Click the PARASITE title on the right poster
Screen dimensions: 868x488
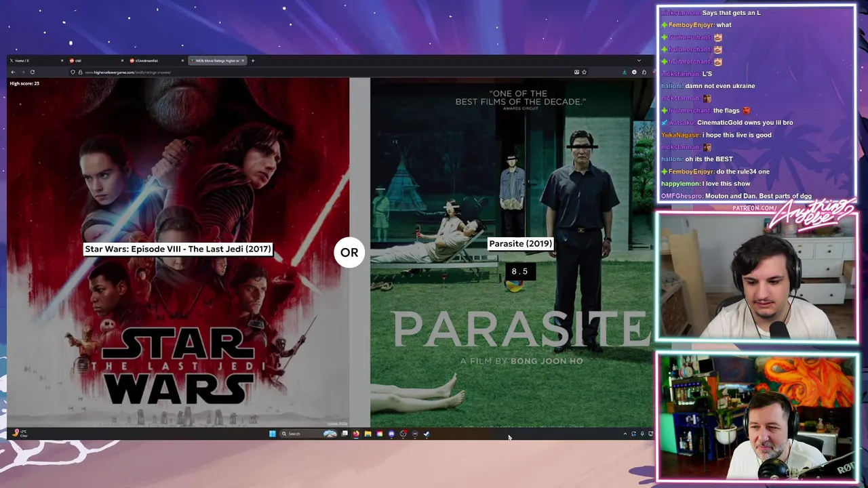coord(520,329)
